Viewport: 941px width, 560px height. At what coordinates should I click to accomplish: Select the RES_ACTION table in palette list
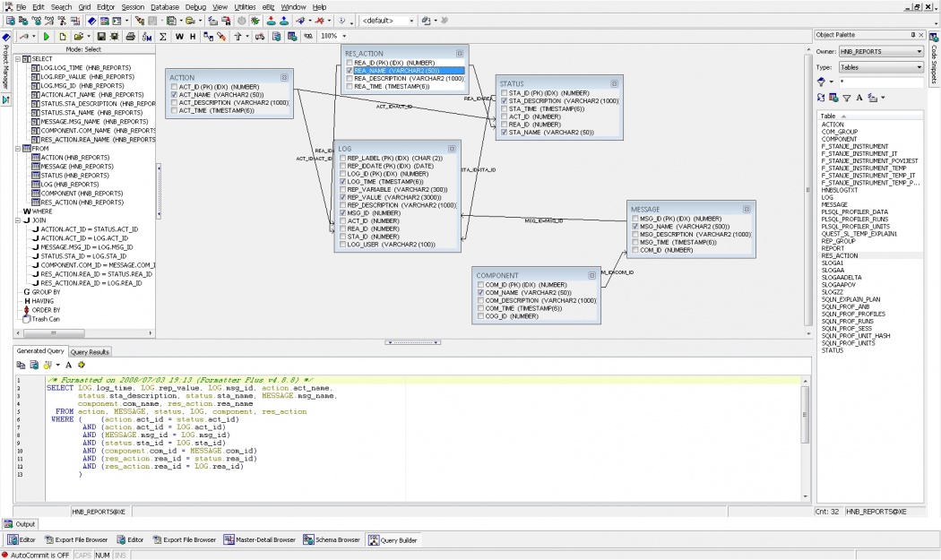839,256
